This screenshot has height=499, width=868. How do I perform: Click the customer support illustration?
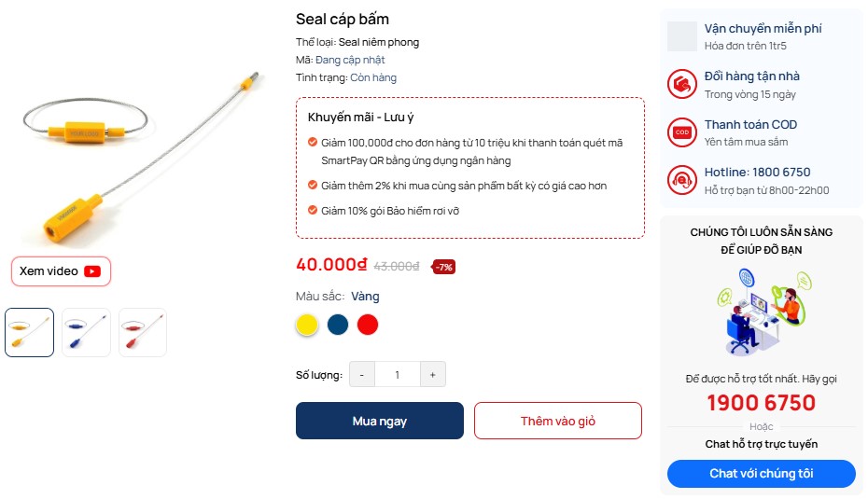762,310
